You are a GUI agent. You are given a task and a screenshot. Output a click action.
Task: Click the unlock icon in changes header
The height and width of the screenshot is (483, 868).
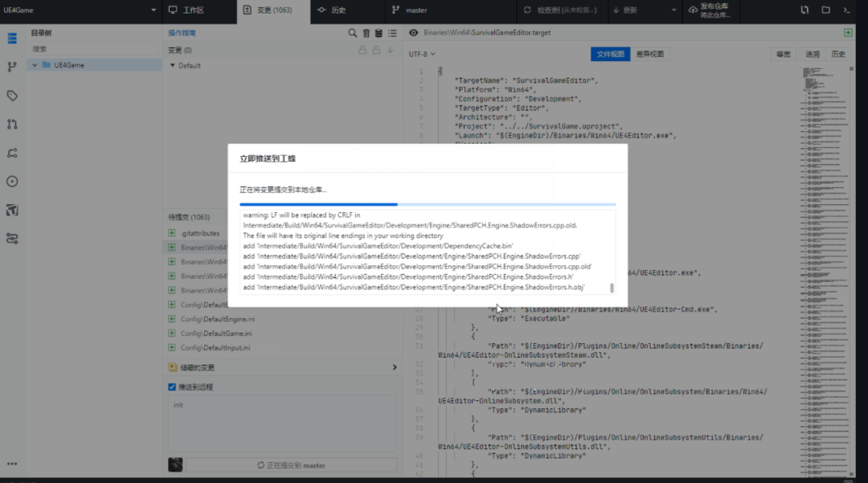click(376, 50)
